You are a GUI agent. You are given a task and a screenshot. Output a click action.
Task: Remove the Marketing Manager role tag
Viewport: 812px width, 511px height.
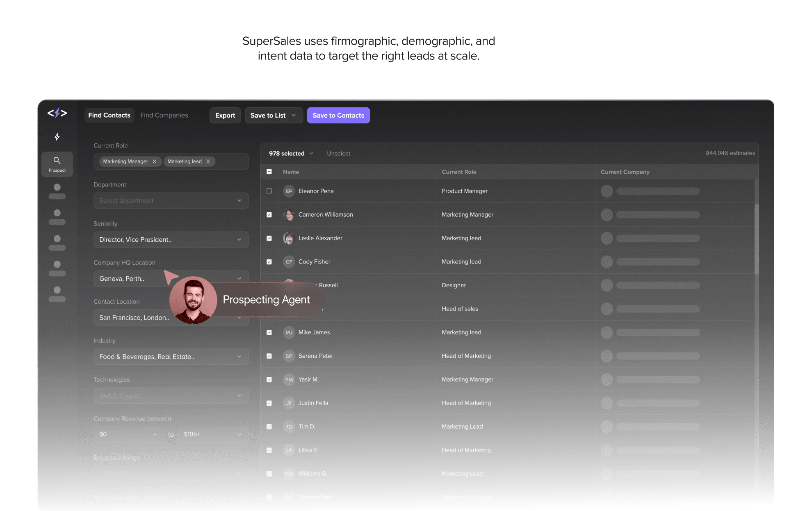point(155,161)
